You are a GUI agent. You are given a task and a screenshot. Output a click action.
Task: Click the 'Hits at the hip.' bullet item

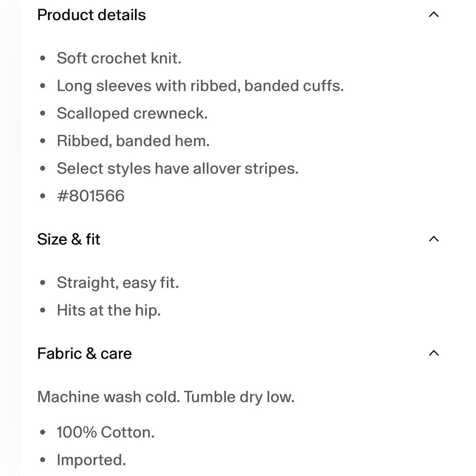(x=109, y=310)
